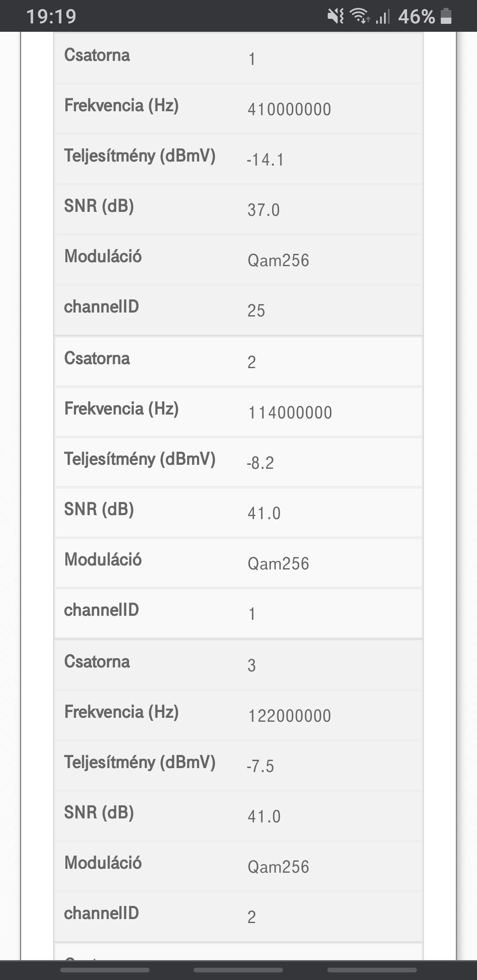
Task: Tap the 19:19 clock in status bar
Action: pos(51,17)
